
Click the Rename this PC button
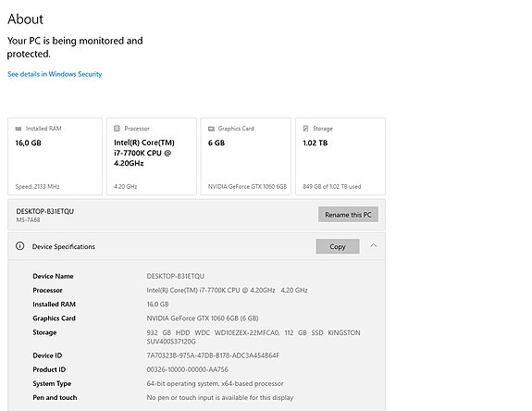pos(348,215)
